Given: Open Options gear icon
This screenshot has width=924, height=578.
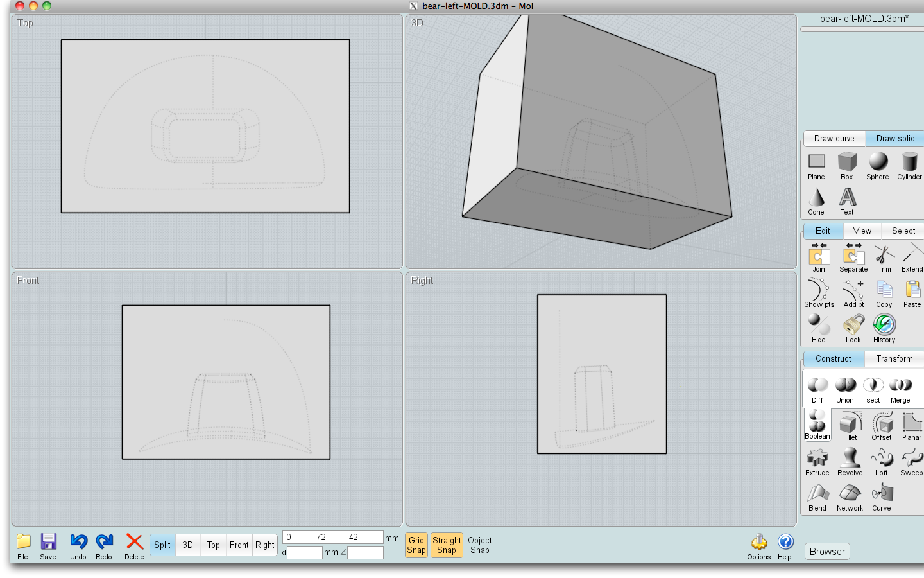Looking at the screenshot, I should click(759, 547).
